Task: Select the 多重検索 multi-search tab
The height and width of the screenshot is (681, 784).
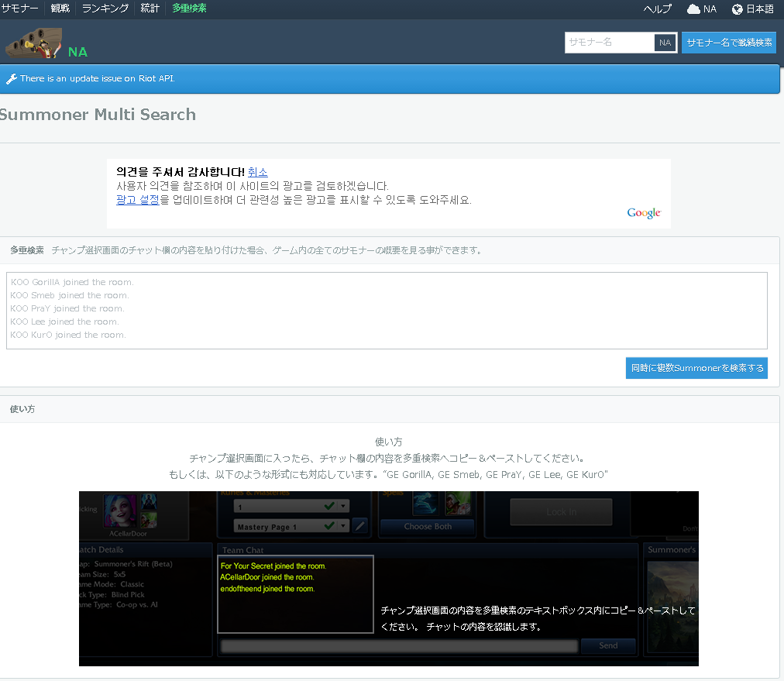Action: click(189, 9)
